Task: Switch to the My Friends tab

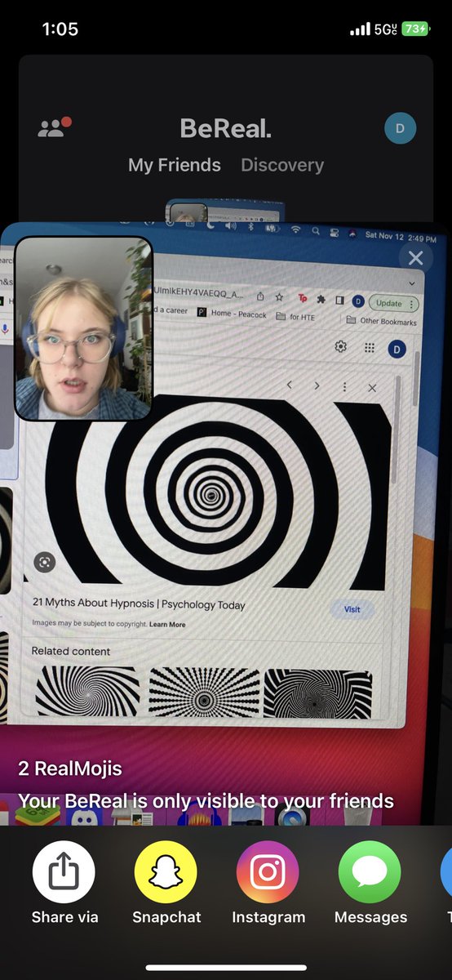Action: (x=175, y=165)
